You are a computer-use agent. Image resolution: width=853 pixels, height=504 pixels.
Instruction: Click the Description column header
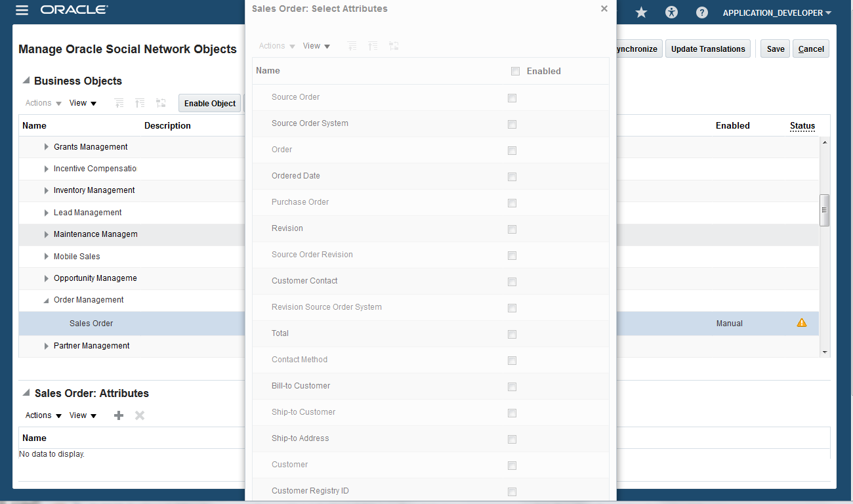[x=167, y=125]
